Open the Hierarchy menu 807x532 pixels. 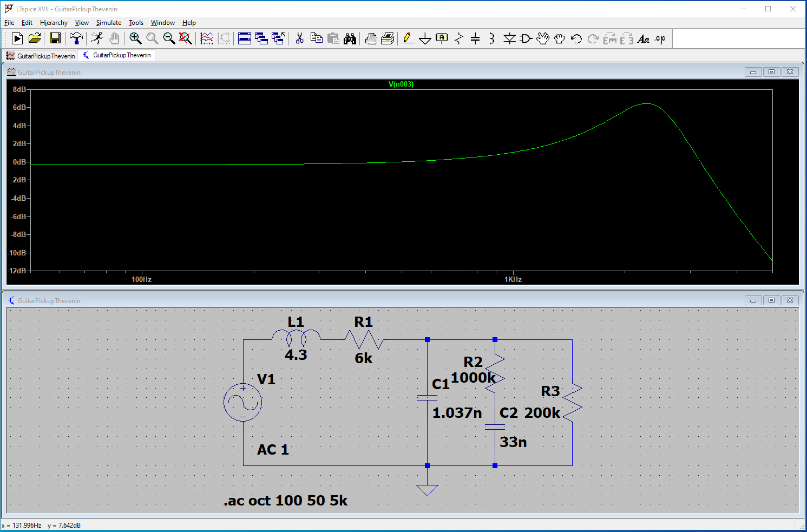(54, 23)
